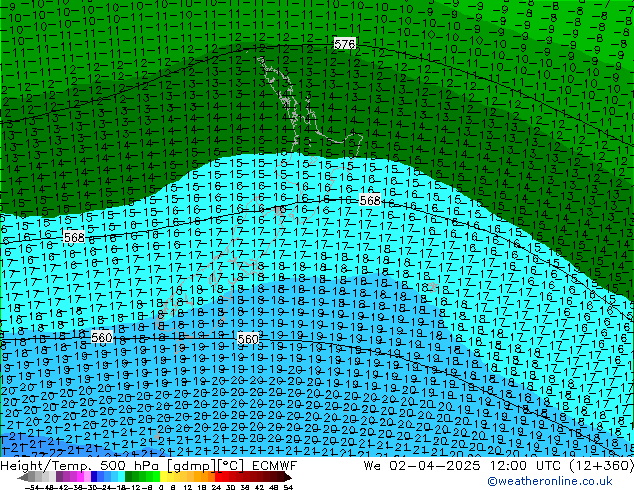Open the weatheronline.co.uk link
The height and width of the screenshot is (490, 634).
550,481
